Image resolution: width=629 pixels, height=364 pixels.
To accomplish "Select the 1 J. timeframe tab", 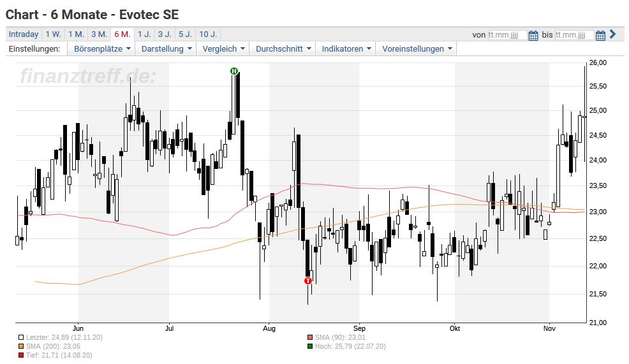I will [x=144, y=34].
